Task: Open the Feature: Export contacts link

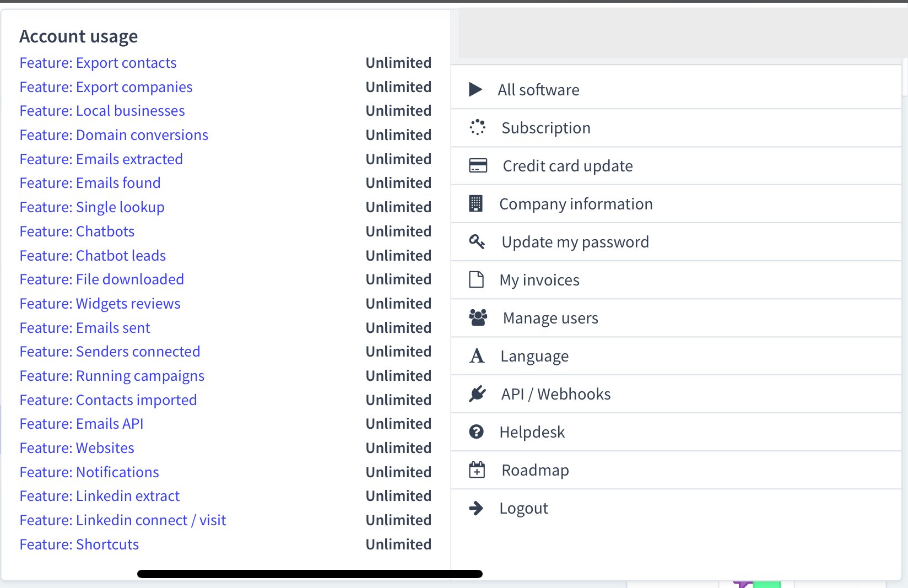Action: coord(98,63)
